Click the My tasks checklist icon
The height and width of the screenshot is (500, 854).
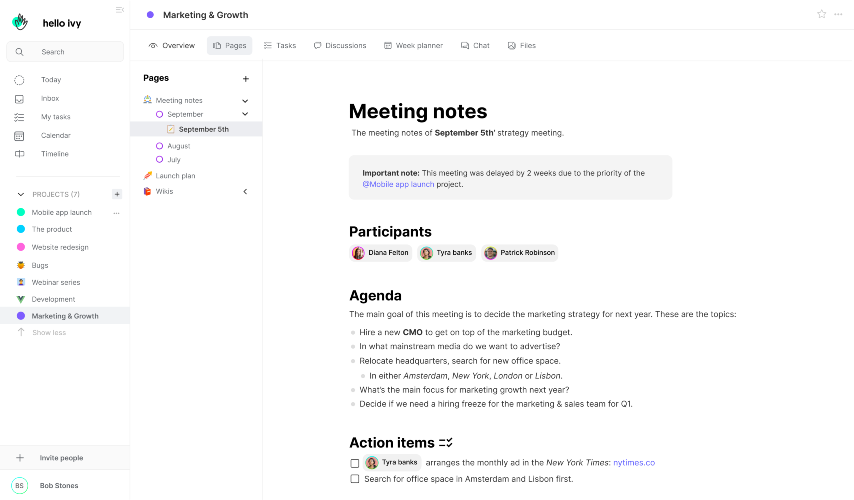(19, 117)
